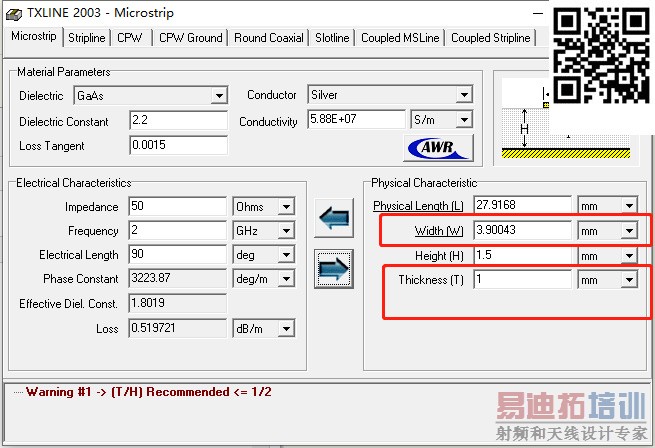Open the Phase Constant deg/m dropdown
Screen dimensions: 655x448
pyautogui.click(x=286, y=278)
